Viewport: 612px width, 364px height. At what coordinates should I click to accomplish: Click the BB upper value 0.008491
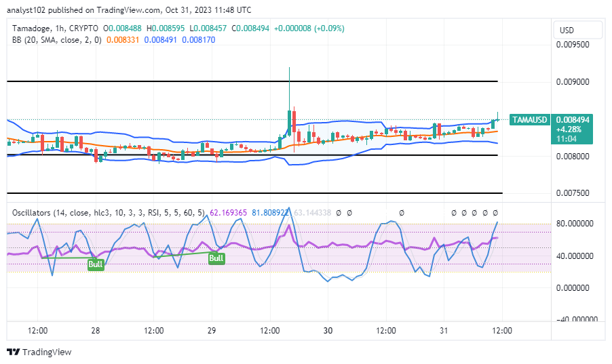coord(160,40)
